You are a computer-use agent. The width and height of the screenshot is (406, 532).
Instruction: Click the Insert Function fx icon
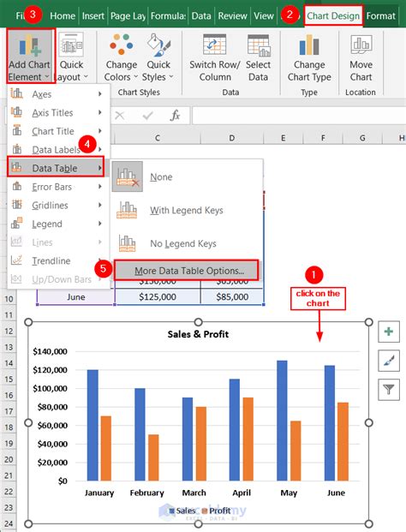pos(175,116)
